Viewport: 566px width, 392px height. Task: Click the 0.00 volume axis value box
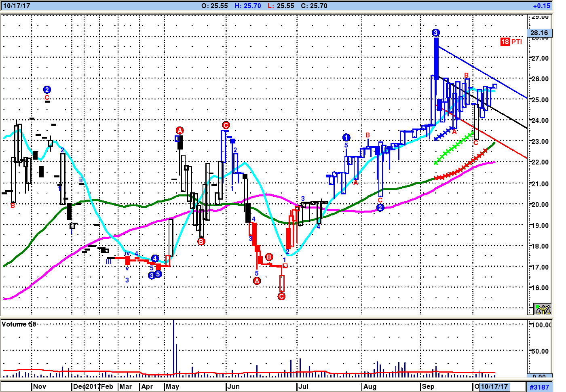(539, 376)
